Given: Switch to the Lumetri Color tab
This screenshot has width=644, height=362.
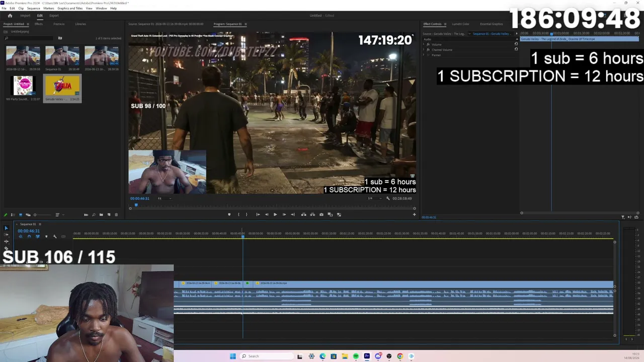Looking at the screenshot, I should coord(460,24).
